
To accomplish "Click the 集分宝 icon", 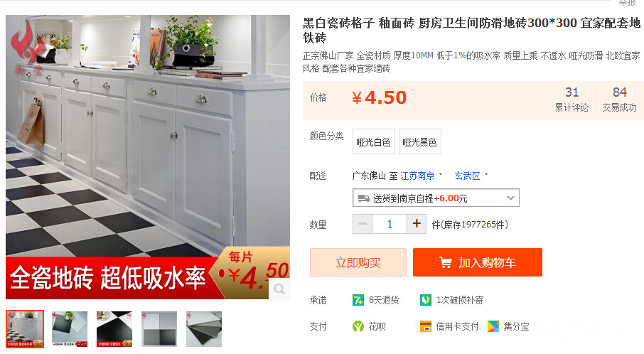I will click(493, 326).
